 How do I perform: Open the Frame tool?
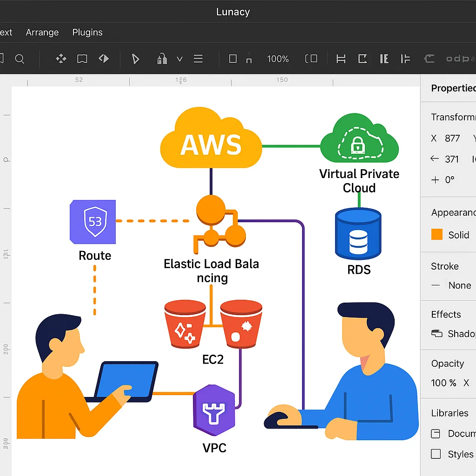[x=82, y=59]
